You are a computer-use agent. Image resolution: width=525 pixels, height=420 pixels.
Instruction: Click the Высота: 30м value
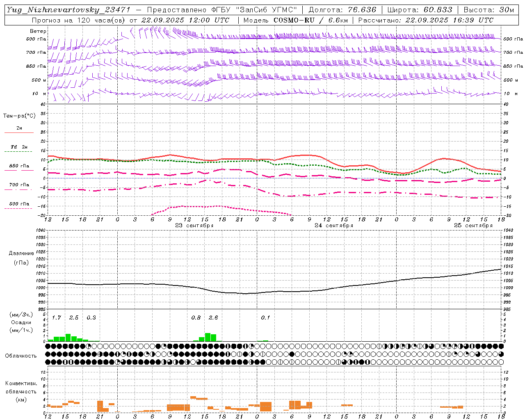[x=489, y=10]
